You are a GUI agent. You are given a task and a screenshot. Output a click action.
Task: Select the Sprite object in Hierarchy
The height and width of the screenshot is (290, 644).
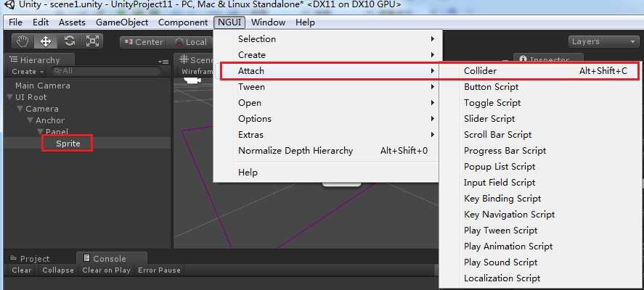pos(68,144)
